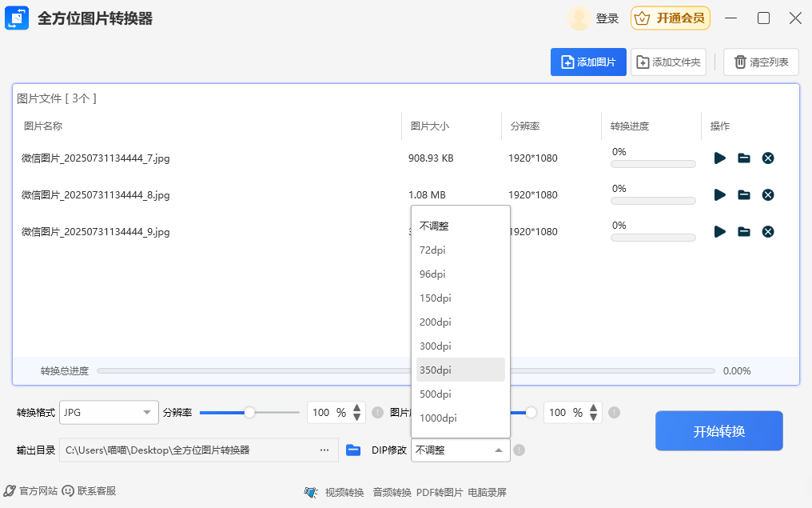
Task: Select 300dpi from the DPI list
Action: click(436, 346)
